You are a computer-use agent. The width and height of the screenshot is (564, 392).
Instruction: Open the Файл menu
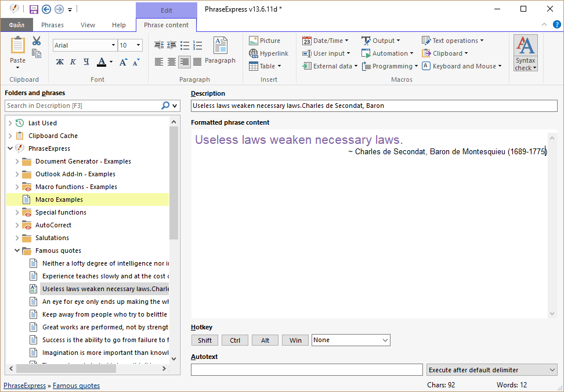(16, 25)
